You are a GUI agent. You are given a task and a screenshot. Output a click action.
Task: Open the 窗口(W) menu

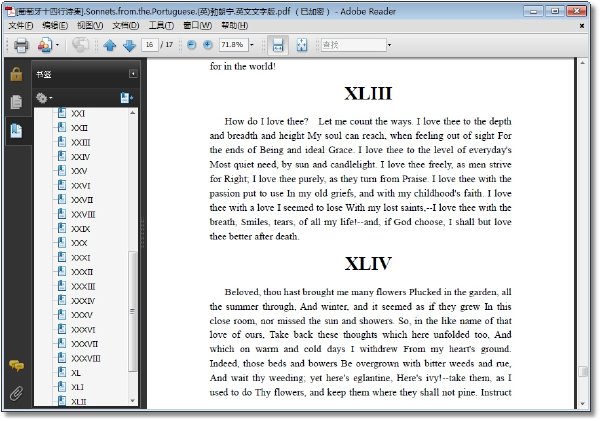(x=197, y=26)
